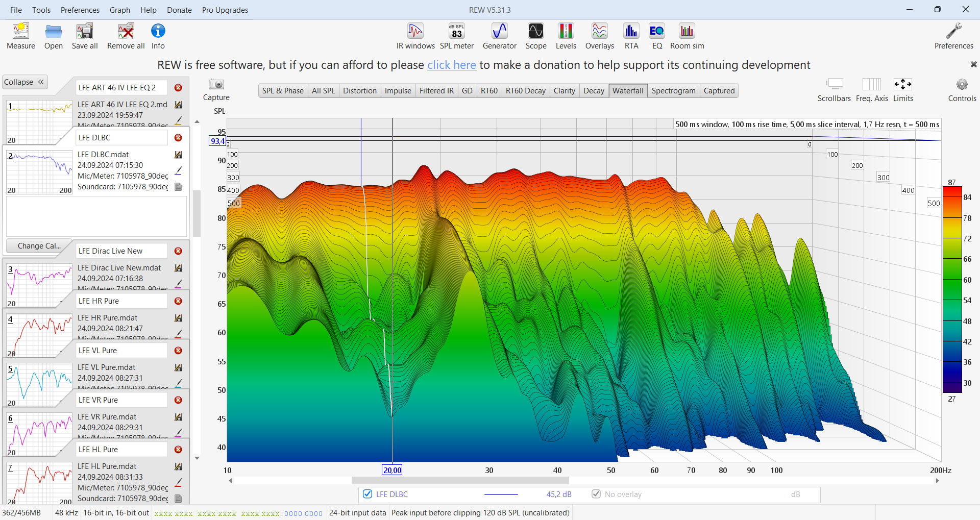Open notes for LFE DLBC soundcard
This screenshot has height=520, width=980.
(179, 187)
